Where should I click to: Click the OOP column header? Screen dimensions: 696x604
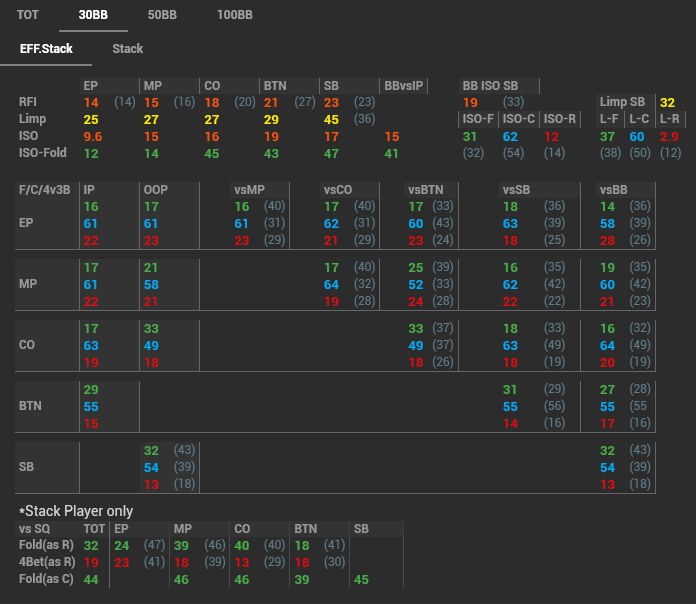(155, 189)
